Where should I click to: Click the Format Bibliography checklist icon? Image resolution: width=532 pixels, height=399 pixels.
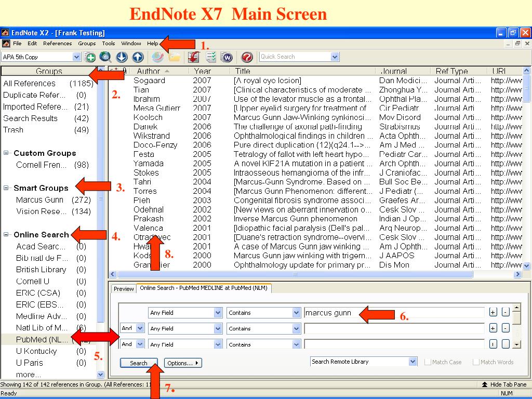211,57
